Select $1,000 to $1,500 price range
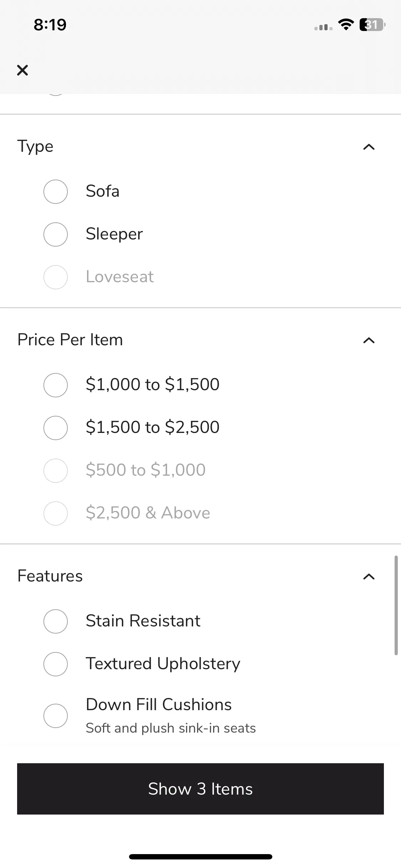The height and width of the screenshot is (868, 401). (56, 385)
